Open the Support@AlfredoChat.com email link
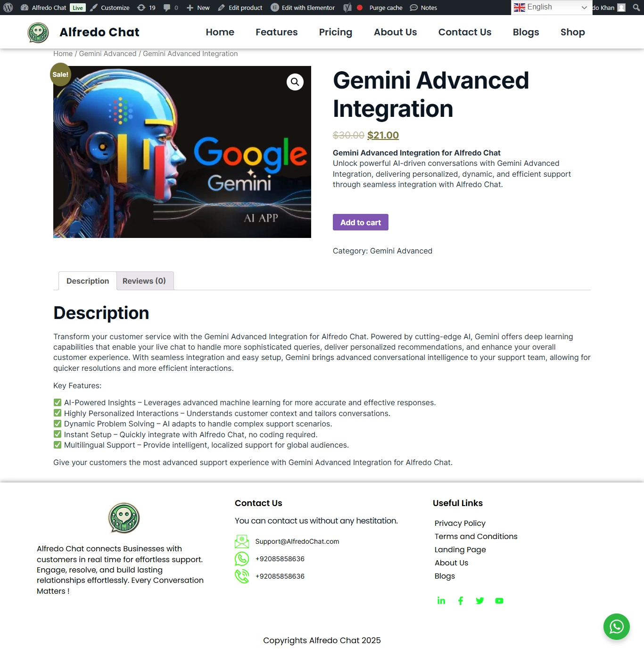 (x=297, y=541)
